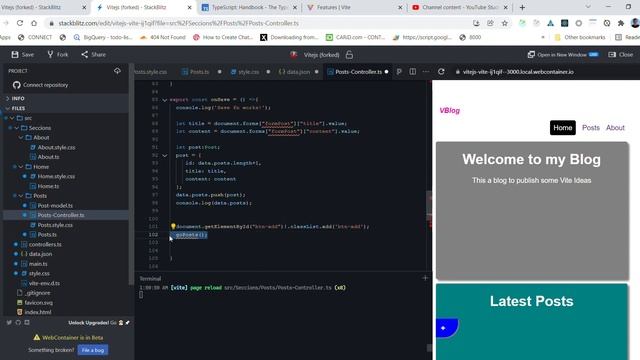The height and width of the screenshot is (360, 640).
Task: Click the unlocked padlock icon beside Vitejs (forked)
Action: coord(349,55)
